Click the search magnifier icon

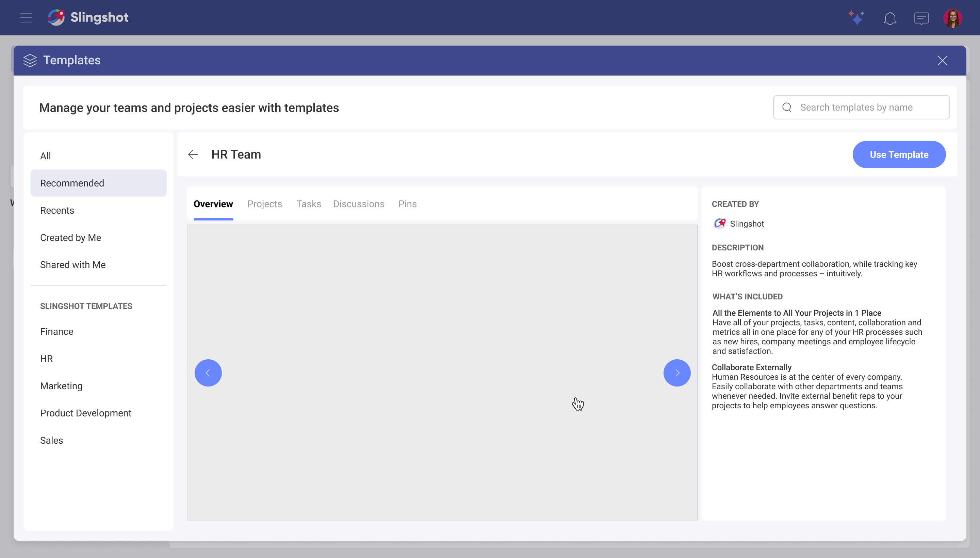click(787, 107)
